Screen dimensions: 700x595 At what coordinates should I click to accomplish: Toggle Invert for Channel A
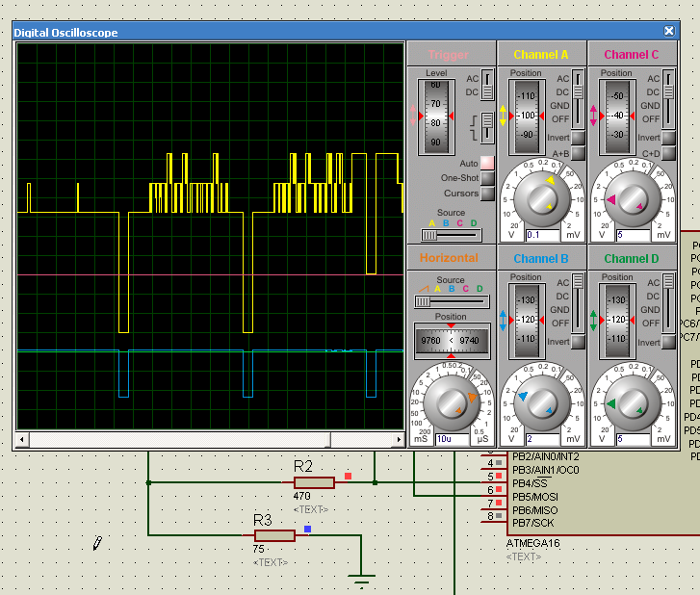click(x=577, y=138)
